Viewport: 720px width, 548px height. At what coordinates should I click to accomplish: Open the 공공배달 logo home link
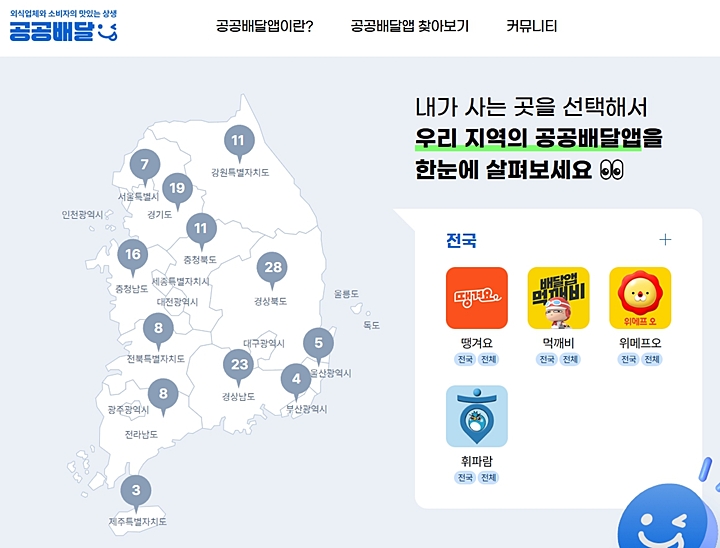[63, 26]
